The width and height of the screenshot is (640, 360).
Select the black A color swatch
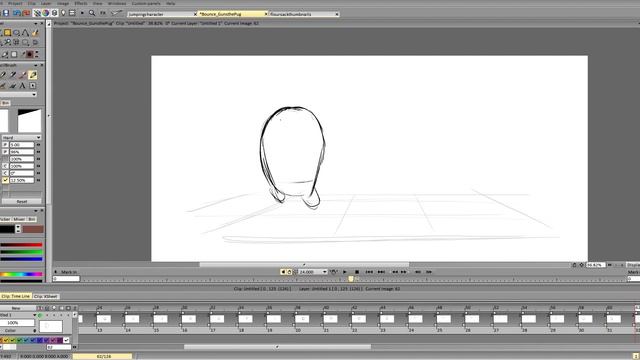7,229
